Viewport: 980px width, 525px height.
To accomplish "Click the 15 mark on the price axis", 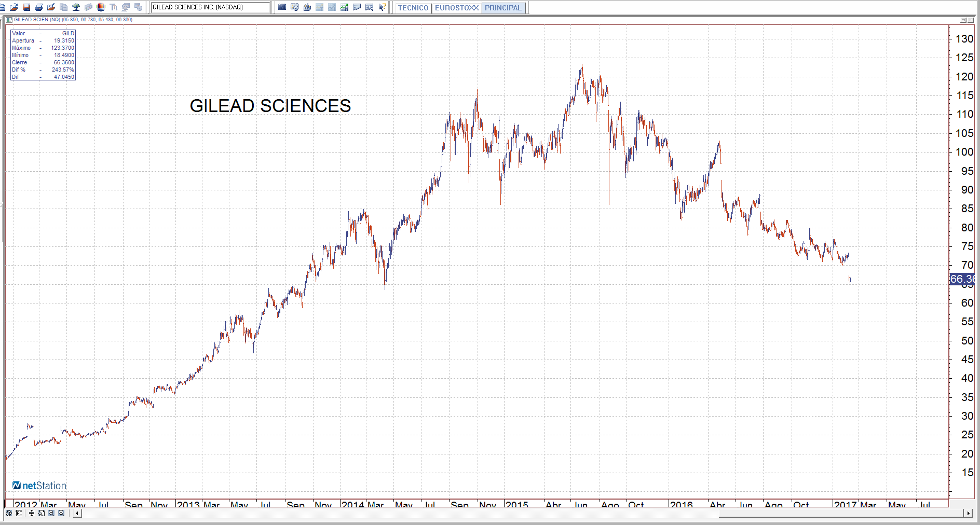I will coord(968,473).
